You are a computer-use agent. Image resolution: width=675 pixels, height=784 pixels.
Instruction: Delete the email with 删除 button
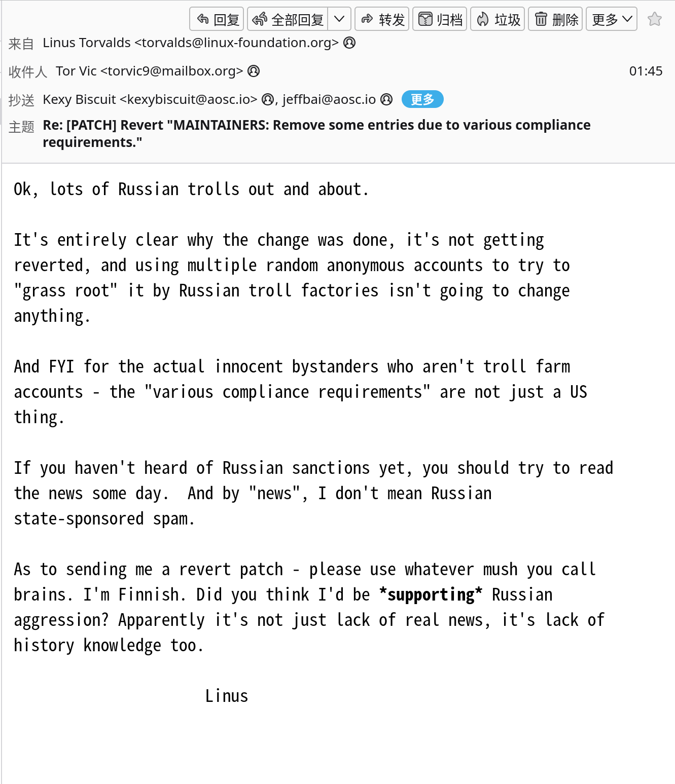click(555, 19)
